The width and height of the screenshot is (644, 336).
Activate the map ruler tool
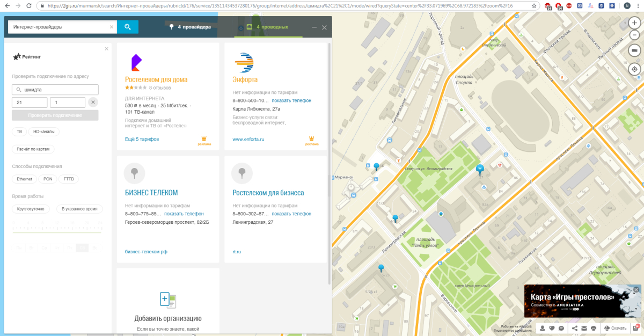[x=634, y=50]
